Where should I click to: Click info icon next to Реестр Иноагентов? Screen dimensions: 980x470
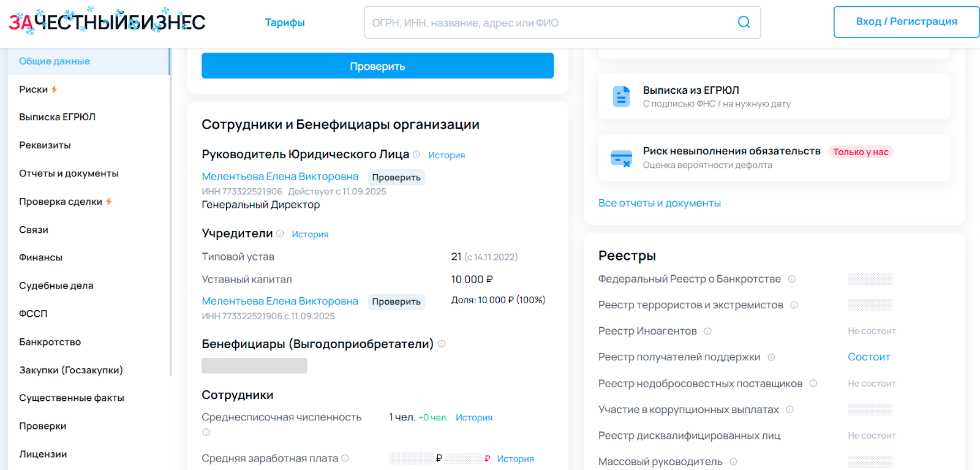tap(707, 332)
